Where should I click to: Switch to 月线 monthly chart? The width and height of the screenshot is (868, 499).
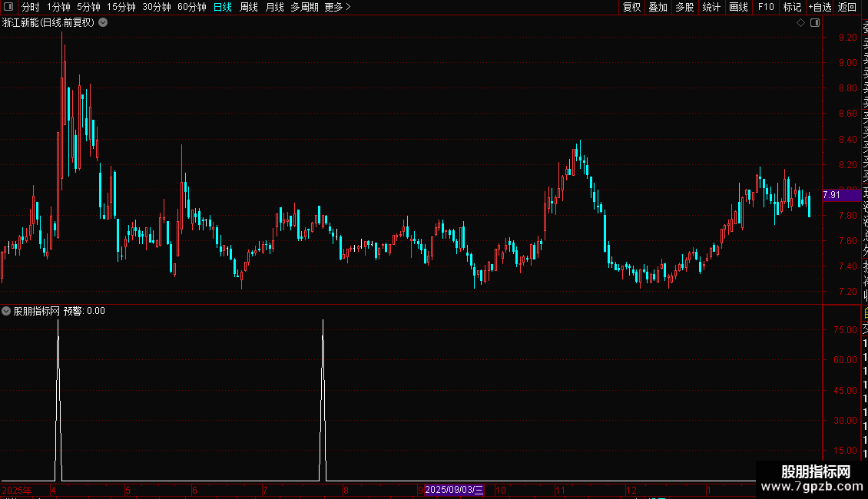[x=274, y=7]
